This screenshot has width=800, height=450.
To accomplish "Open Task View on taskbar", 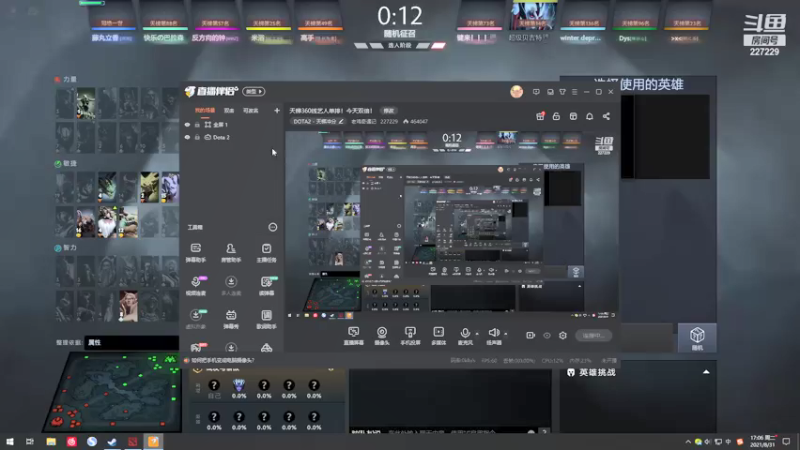I will coord(30,441).
